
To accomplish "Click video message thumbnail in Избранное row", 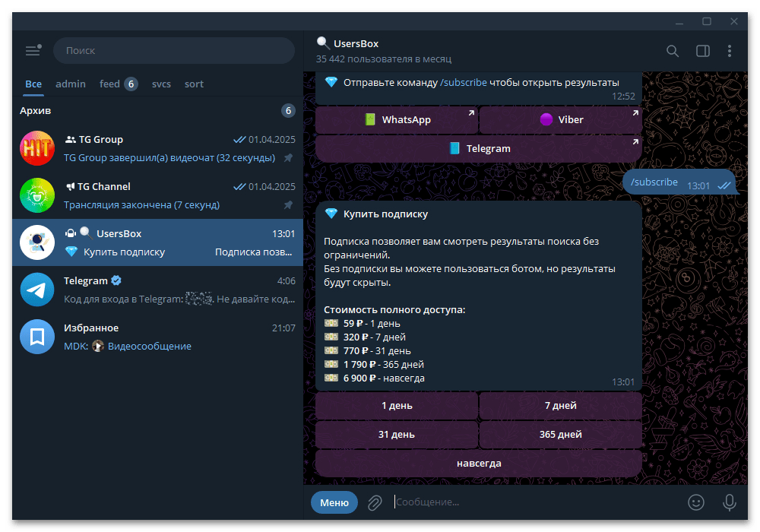I will [x=98, y=346].
